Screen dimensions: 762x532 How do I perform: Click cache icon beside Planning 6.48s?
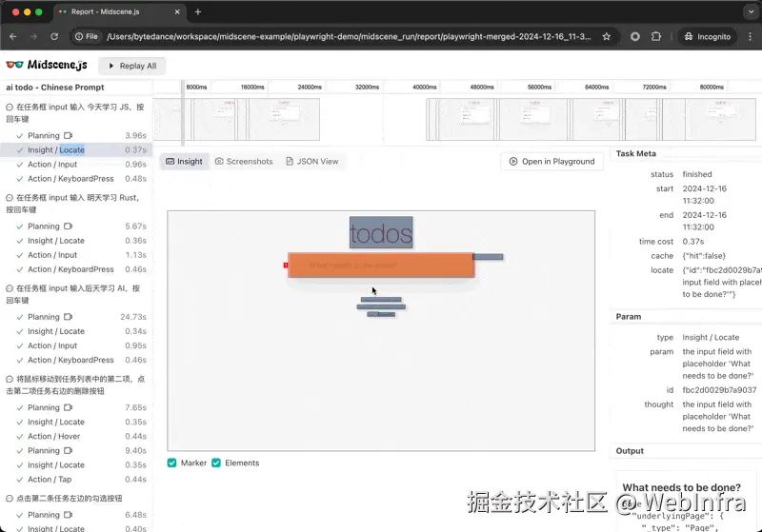pyautogui.click(x=68, y=515)
